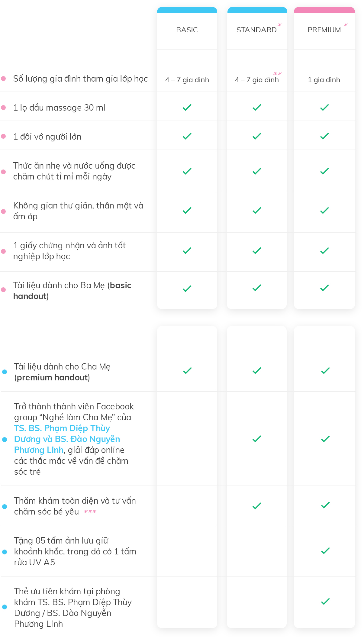Click Premium checkmark for priority clinic card
The width and height of the screenshot is (364, 639).
pyautogui.click(x=325, y=602)
